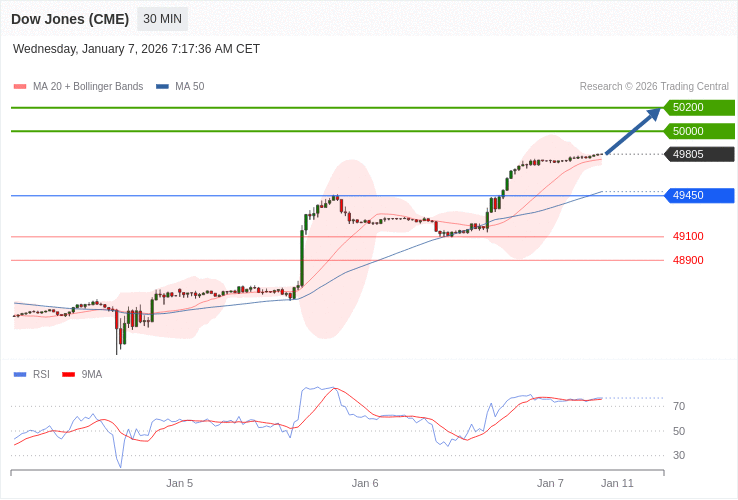This screenshot has height=500, width=738.
Task: Click the Jan 5 date axis label
Action: coord(180,483)
